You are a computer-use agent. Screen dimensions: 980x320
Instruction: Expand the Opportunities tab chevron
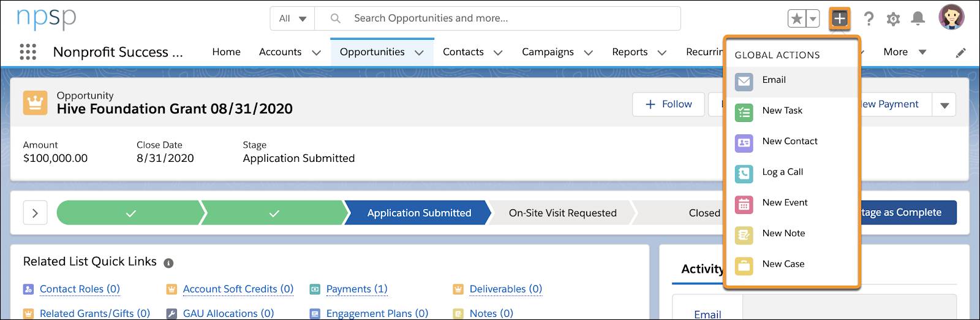click(419, 53)
